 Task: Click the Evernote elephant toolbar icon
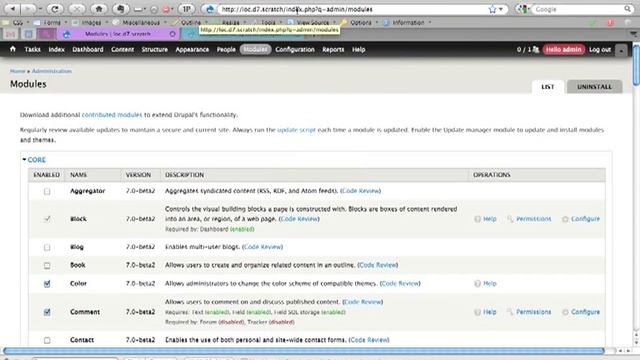[x=121, y=9]
